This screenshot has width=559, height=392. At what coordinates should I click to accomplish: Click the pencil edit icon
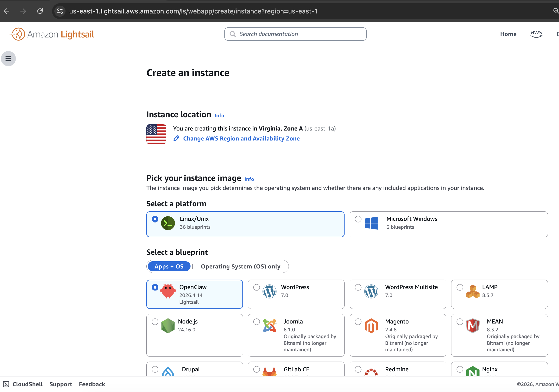[176, 138]
